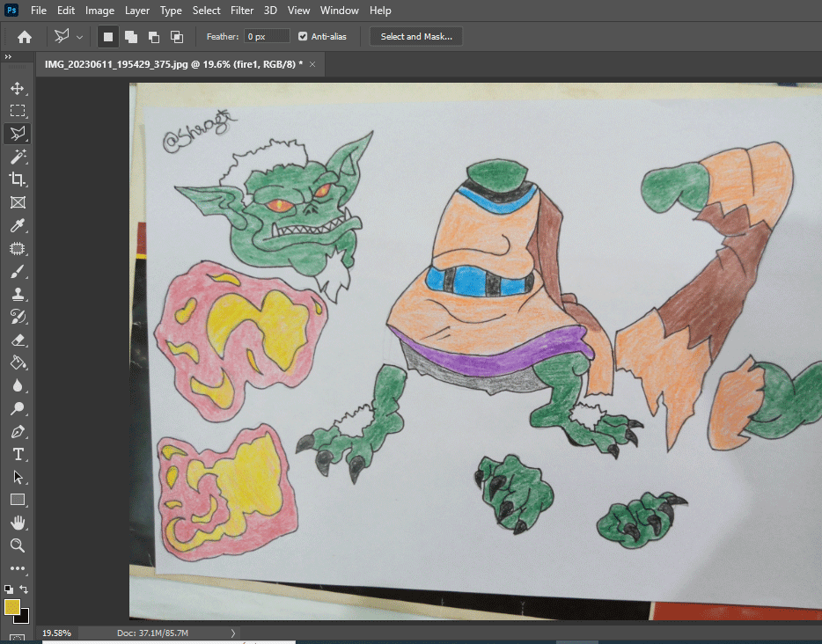Open the Edit menu
The height and width of the screenshot is (644, 822).
65,11
